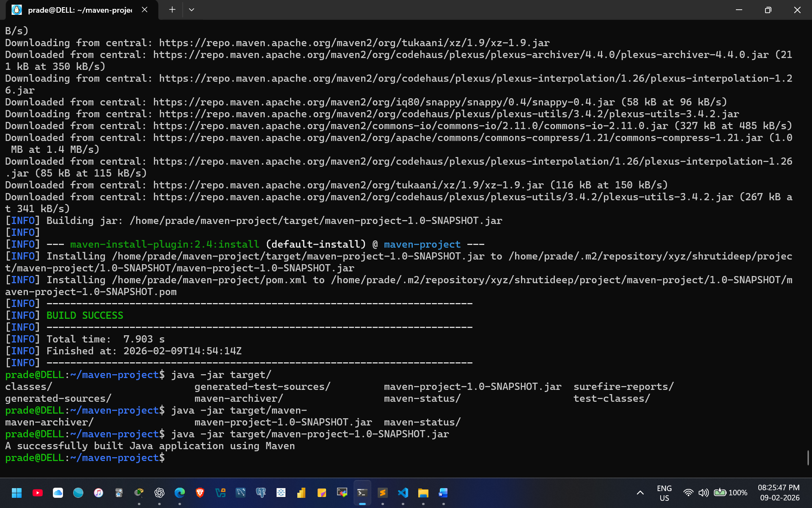This screenshot has height=508, width=812.
Task: Click the last empty command prompt line
Action: pyautogui.click(x=85, y=458)
